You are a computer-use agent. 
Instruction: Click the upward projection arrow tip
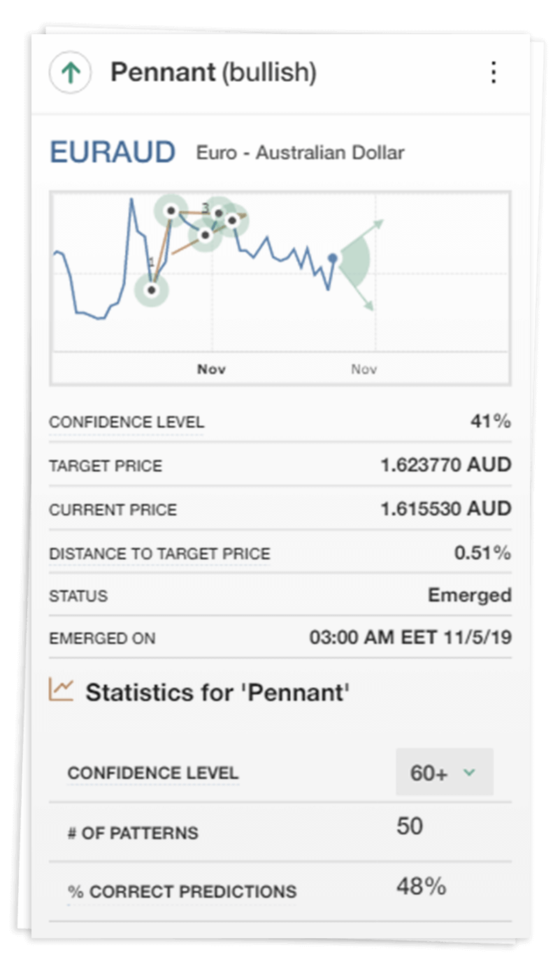380,224
